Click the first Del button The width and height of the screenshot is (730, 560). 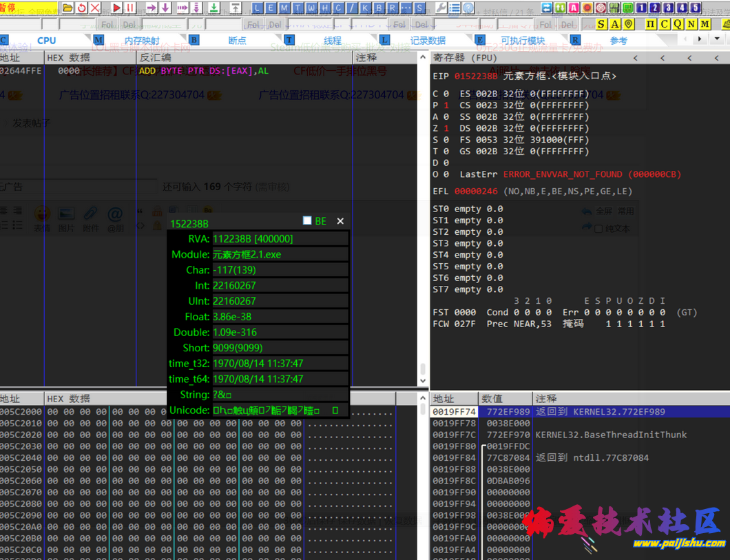(127, 25)
